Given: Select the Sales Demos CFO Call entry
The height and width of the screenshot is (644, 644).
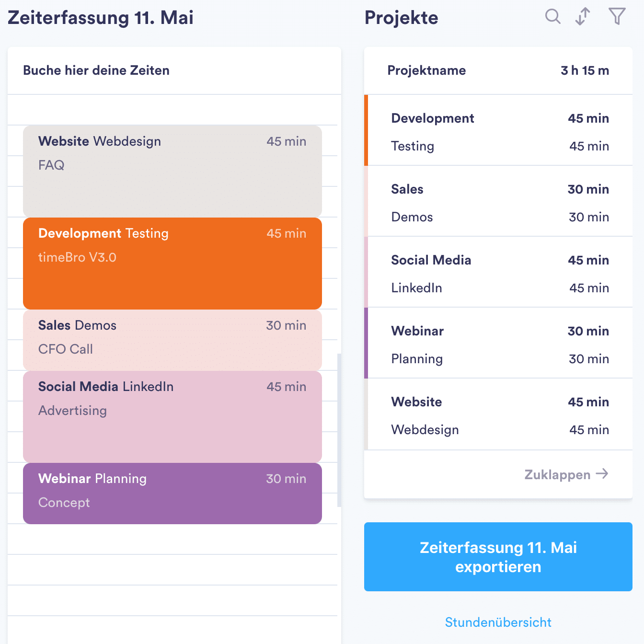Looking at the screenshot, I should pyautogui.click(x=172, y=340).
